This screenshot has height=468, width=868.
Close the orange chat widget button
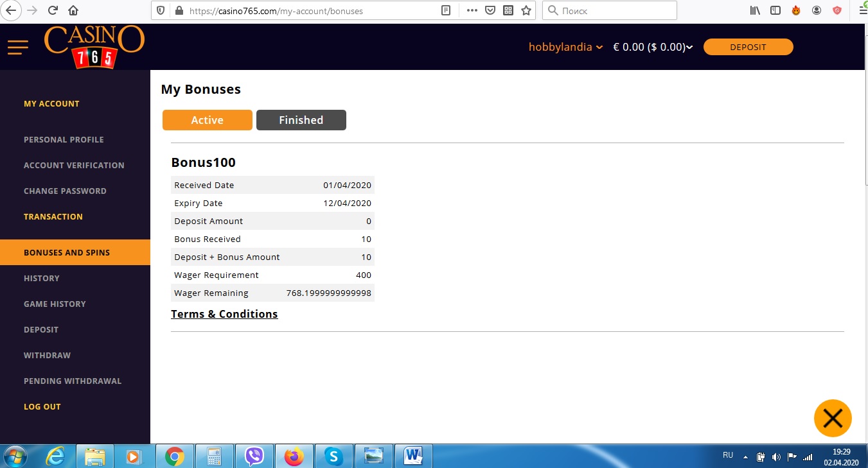click(833, 419)
